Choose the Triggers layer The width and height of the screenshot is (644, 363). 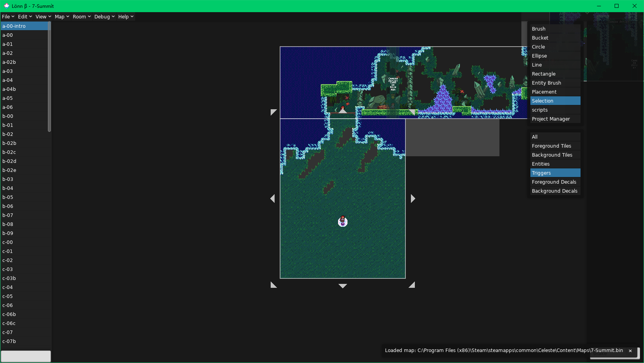555,173
